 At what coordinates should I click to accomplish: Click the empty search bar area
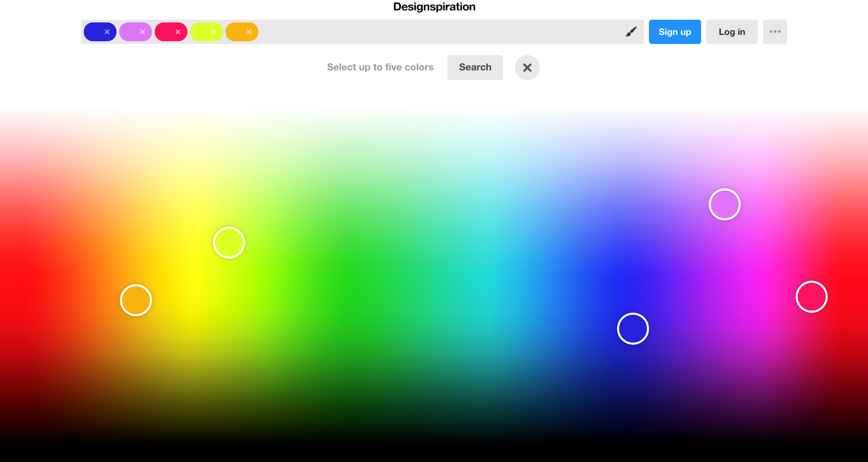439,32
